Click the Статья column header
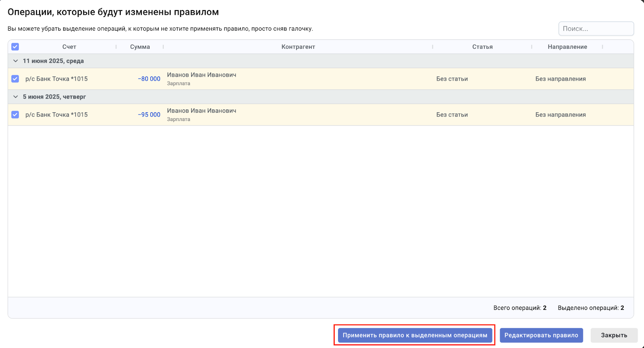 click(482, 47)
